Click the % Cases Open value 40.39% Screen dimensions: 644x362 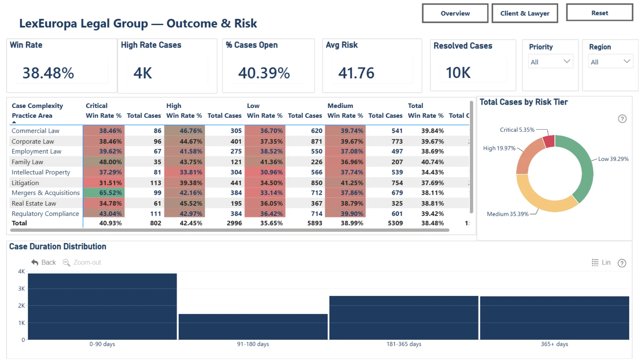pyautogui.click(x=264, y=73)
